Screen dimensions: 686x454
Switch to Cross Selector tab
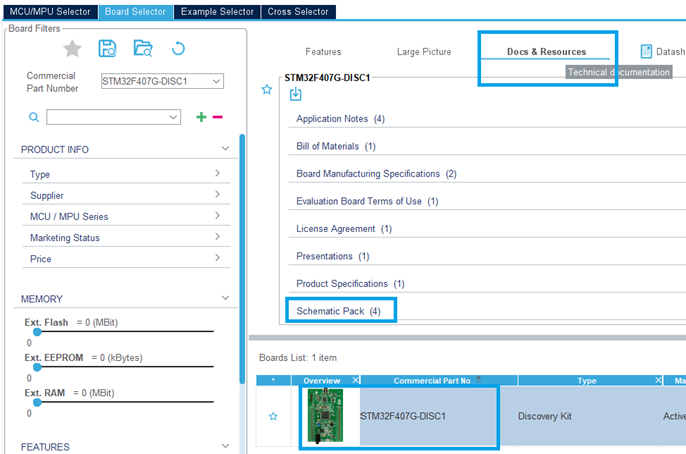[298, 12]
